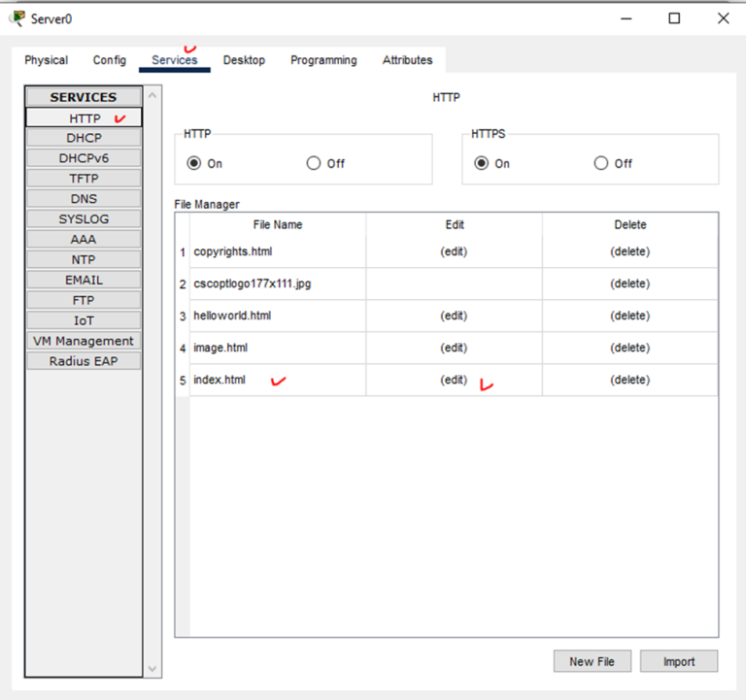
Task: Open the DHCPv6 service settings
Action: coord(84,158)
